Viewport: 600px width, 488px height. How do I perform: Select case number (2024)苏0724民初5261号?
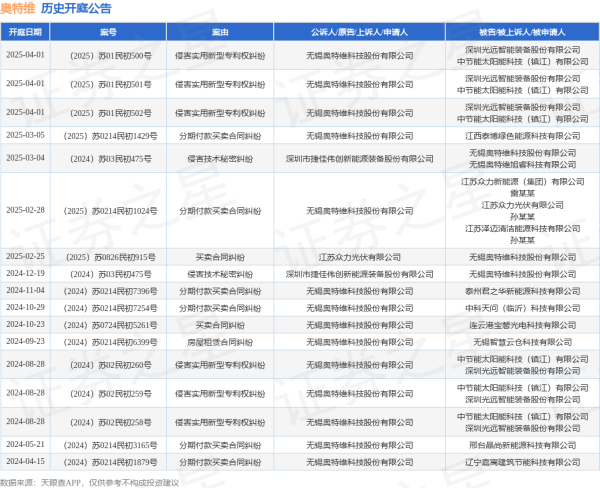(x=110, y=325)
